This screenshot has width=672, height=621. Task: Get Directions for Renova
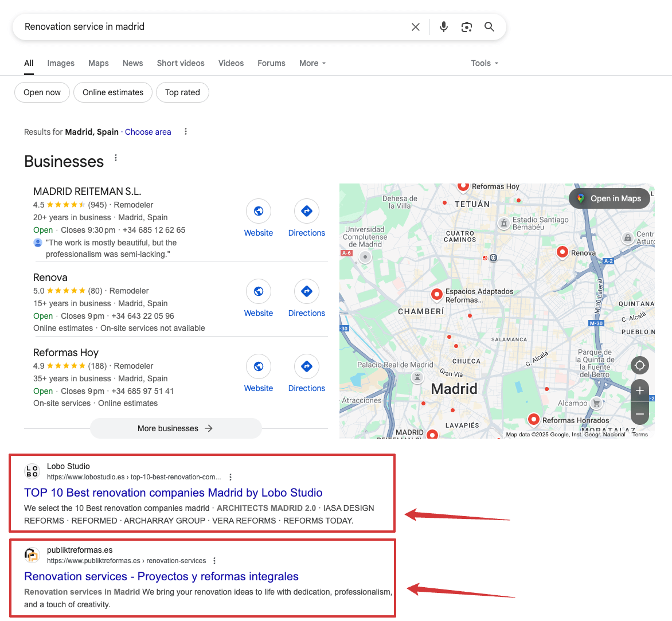tap(306, 291)
